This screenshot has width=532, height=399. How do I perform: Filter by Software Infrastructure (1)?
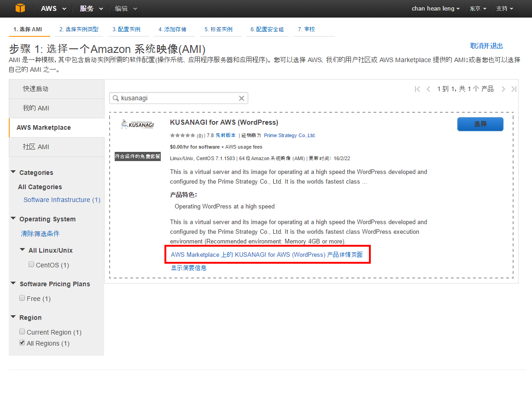pos(62,200)
